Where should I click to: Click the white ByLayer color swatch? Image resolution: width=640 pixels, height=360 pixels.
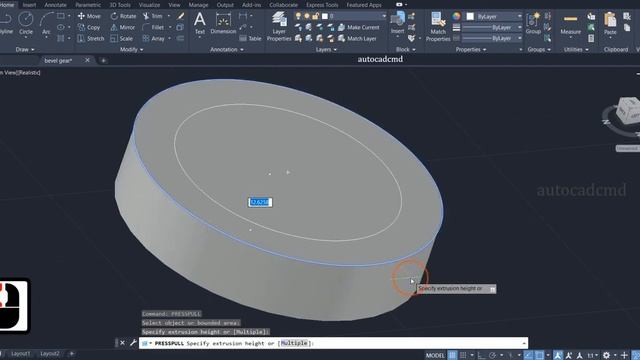470,16
